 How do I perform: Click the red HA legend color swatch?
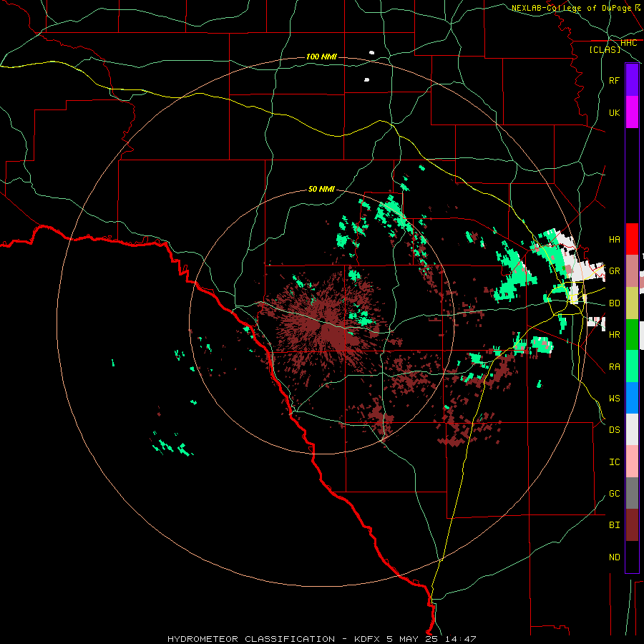coord(632,239)
